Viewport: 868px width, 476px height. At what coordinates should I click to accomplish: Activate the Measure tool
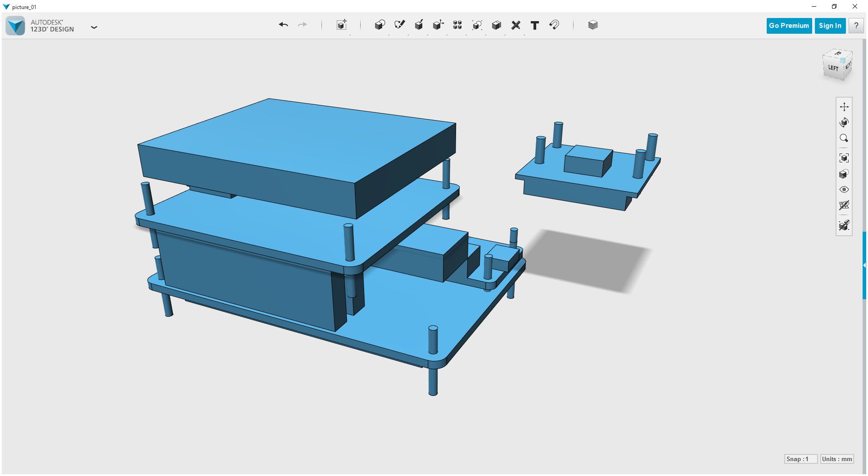point(516,25)
